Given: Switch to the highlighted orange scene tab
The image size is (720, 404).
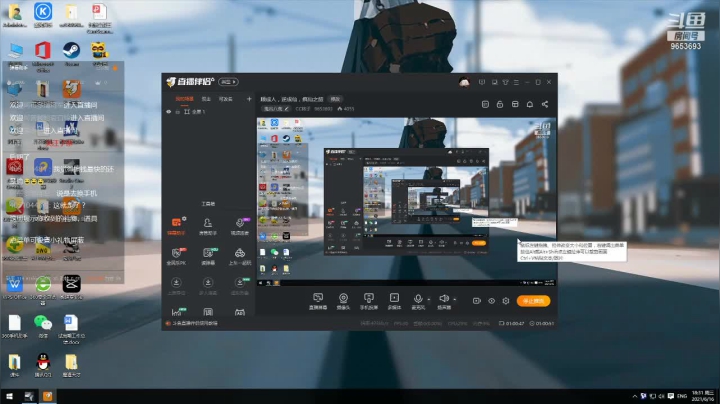Looking at the screenshot, I should (x=184, y=99).
